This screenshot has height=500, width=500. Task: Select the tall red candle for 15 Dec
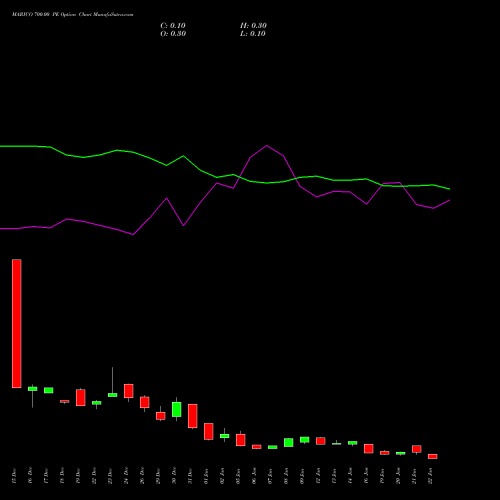coord(17,323)
